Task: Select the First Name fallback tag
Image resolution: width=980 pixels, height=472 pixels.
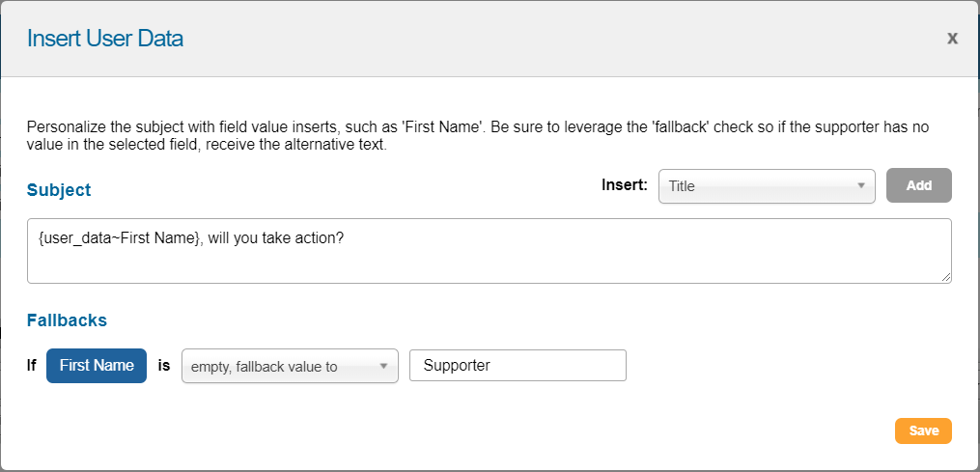Action: click(97, 366)
